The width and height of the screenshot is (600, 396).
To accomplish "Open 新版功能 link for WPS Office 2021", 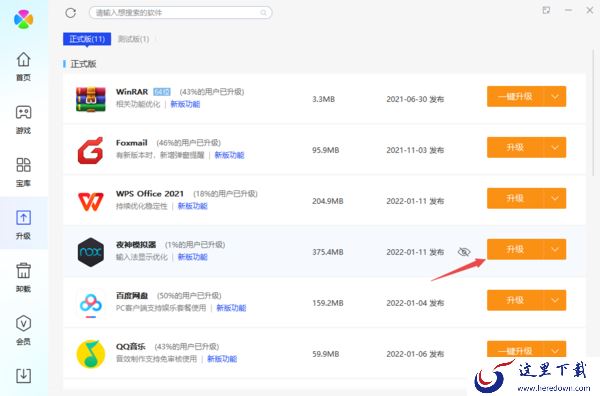I will click(x=192, y=206).
